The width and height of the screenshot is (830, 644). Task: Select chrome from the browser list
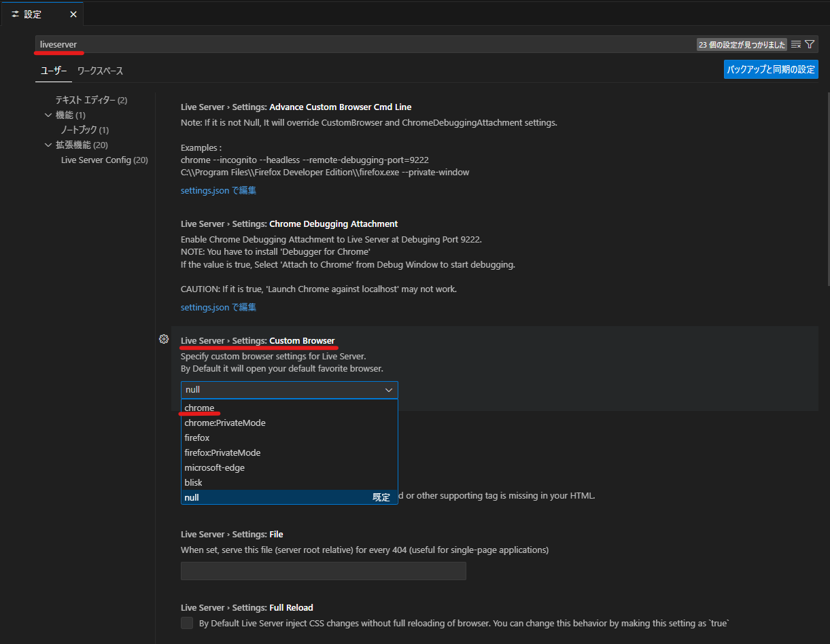click(x=200, y=408)
